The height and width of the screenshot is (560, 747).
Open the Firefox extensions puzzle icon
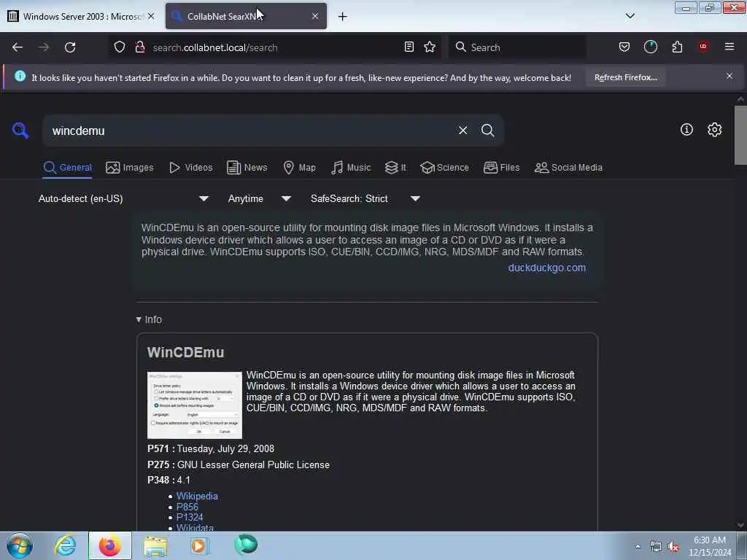[x=677, y=47]
